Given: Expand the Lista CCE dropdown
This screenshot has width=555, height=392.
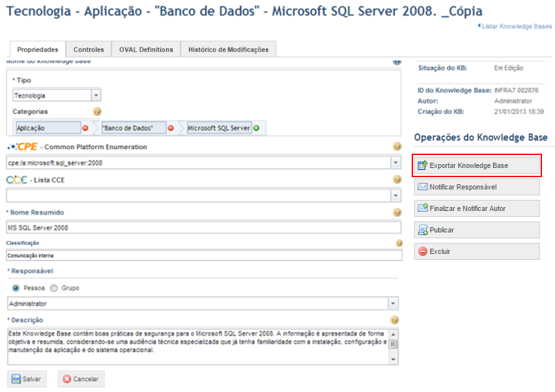Looking at the screenshot, I should click(395, 195).
